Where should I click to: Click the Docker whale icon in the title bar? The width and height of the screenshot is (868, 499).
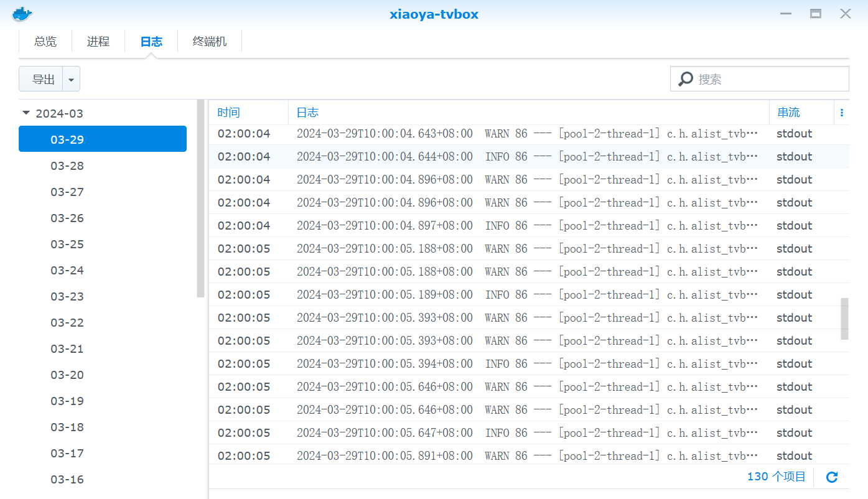coord(21,14)
